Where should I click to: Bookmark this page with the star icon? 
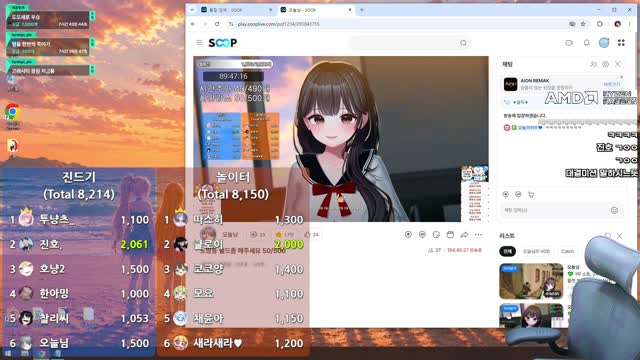[583, 24]
